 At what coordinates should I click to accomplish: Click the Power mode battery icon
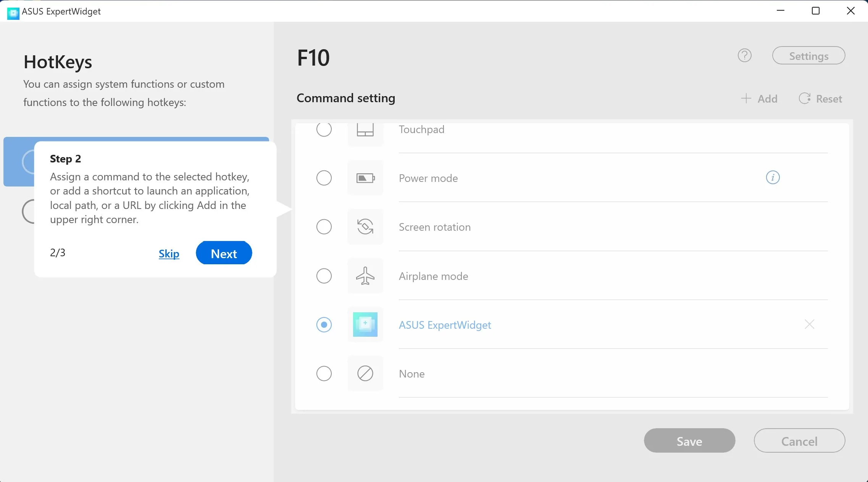(x=365, y=178)
